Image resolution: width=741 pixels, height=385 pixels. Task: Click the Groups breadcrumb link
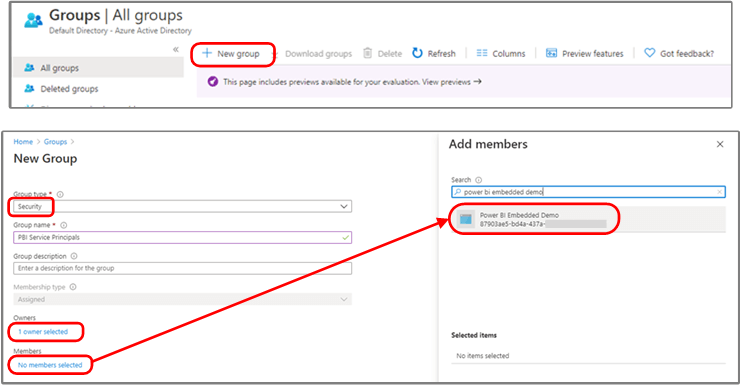tap(55, 142)
